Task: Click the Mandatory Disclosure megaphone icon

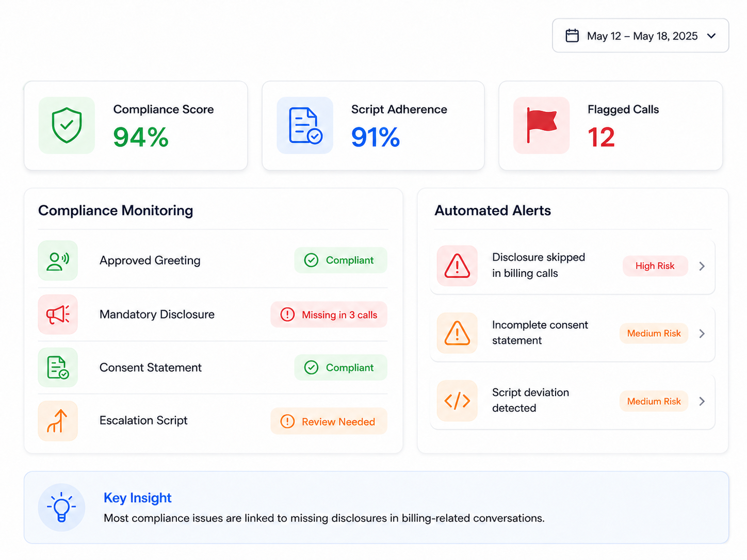Action: click(x=58, y=314)
